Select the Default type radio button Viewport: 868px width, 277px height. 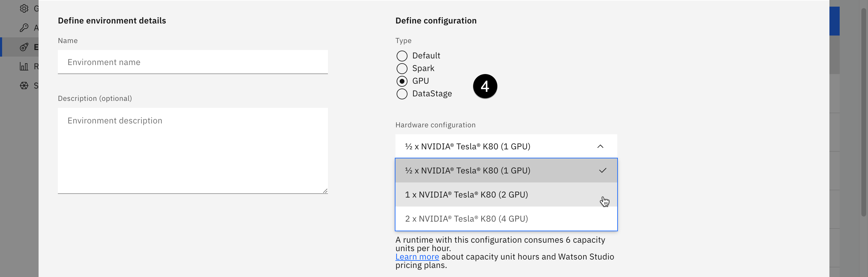click(402, 56)
